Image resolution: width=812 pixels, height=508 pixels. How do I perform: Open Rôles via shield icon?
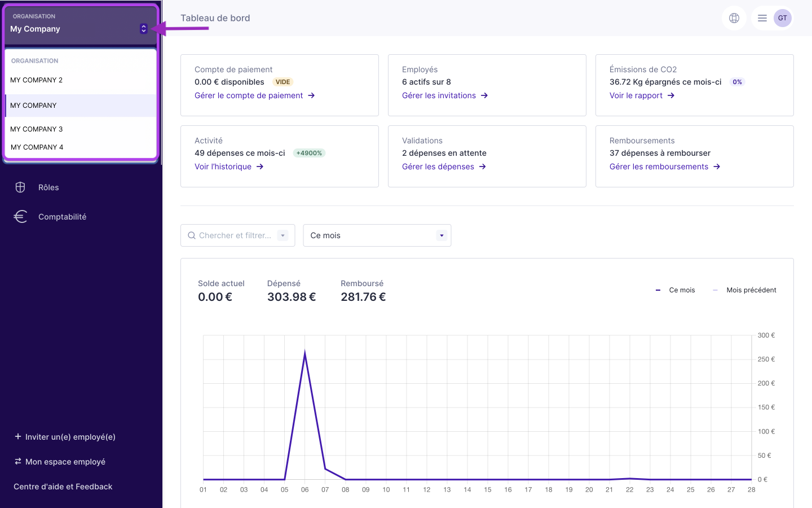click(x=20, y=187)
